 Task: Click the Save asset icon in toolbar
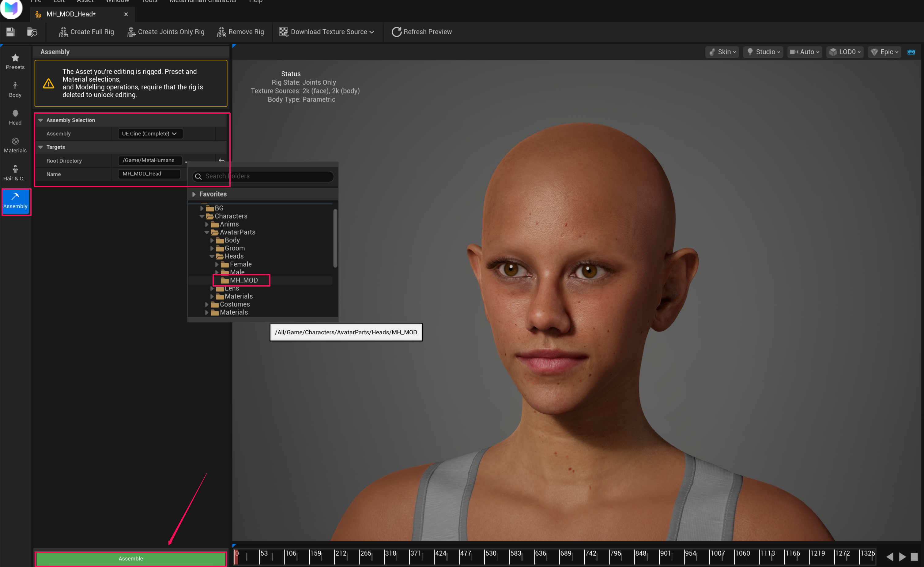pyautogui.click(x=10, y=32)
